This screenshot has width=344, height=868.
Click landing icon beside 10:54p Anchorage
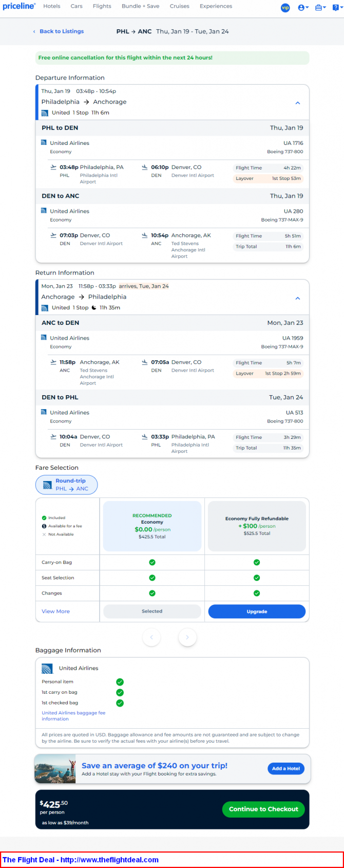[145, 235]
